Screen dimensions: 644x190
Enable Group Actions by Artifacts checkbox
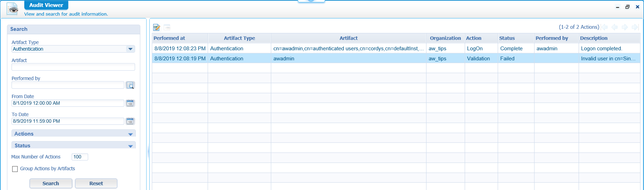pyautogui.click(x=15, y=169)
